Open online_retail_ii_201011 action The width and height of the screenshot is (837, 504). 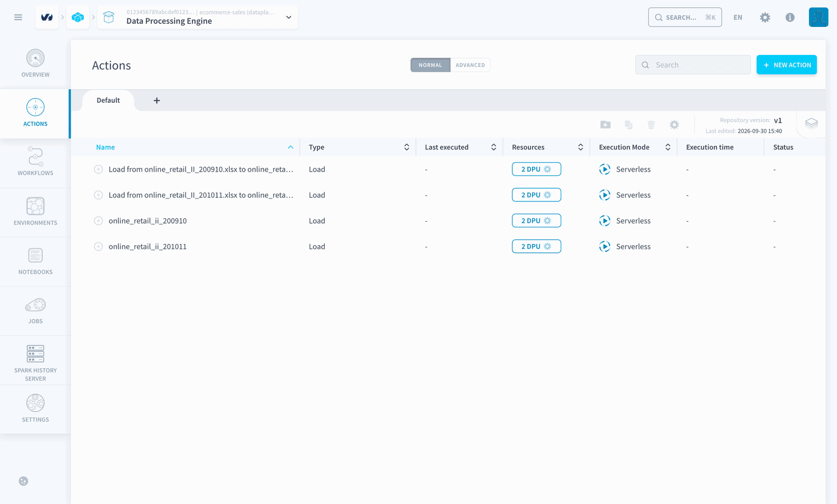pos(148,246)
